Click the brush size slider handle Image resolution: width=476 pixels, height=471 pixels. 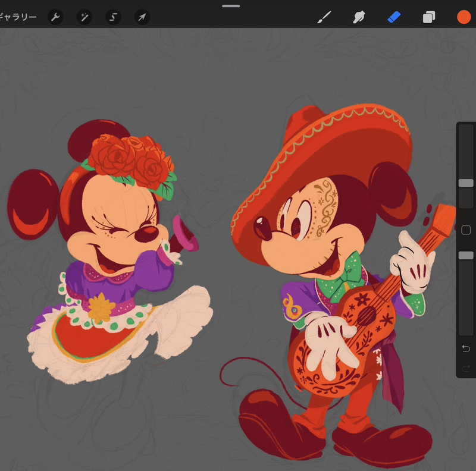pyautogui.click(x=466, y=183)
